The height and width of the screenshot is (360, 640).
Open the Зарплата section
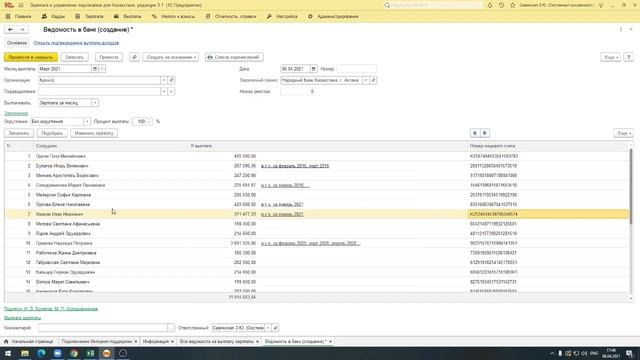[x=89, y=16]
